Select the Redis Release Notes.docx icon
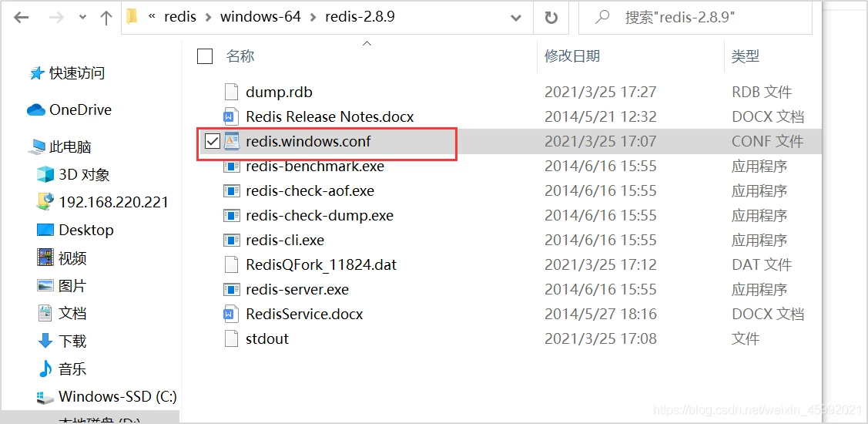The image size is (868, 424). [231, 116]
